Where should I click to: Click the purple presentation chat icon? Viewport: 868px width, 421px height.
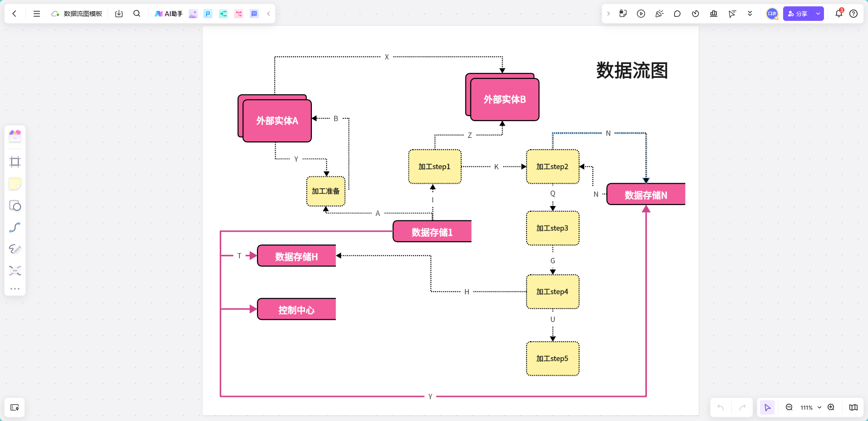coord(254,14)
